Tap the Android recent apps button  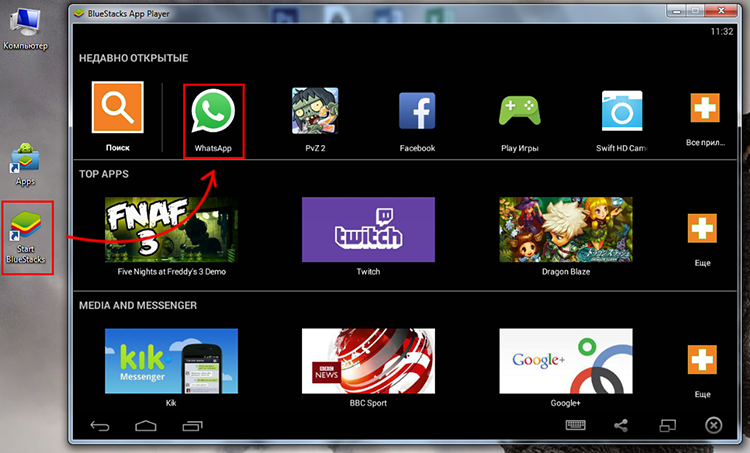192,426
